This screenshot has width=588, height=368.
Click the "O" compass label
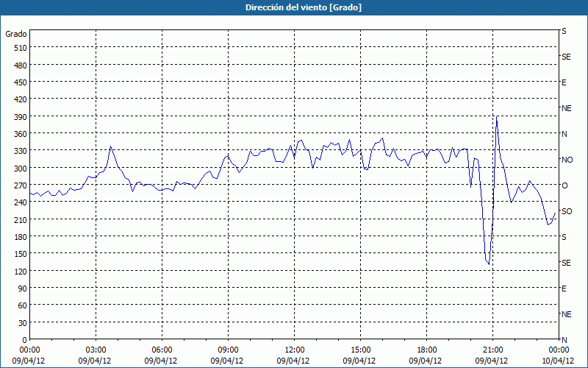pos(564,185)
